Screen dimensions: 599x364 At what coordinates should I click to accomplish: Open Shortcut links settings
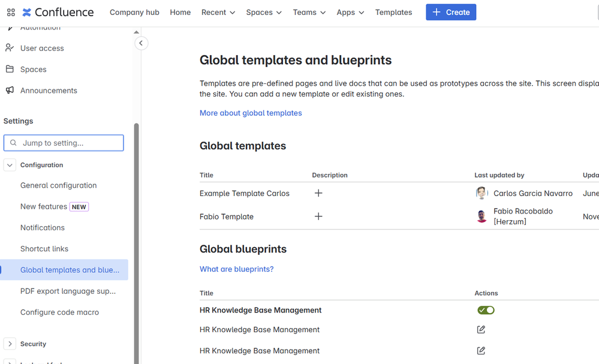click(x=44, y=249)
